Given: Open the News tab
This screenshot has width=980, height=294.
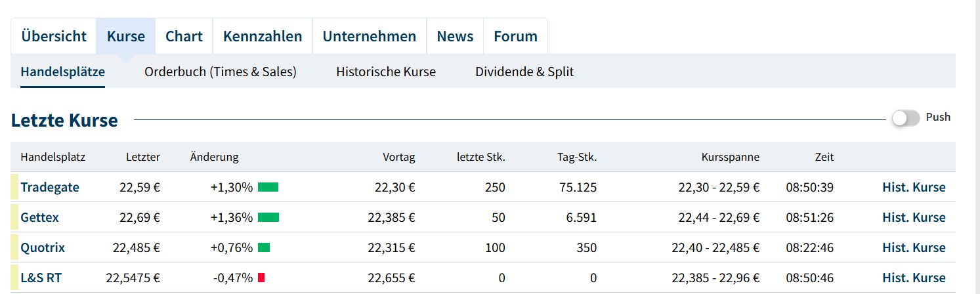Looking at the screenshot, I should 455,37.
